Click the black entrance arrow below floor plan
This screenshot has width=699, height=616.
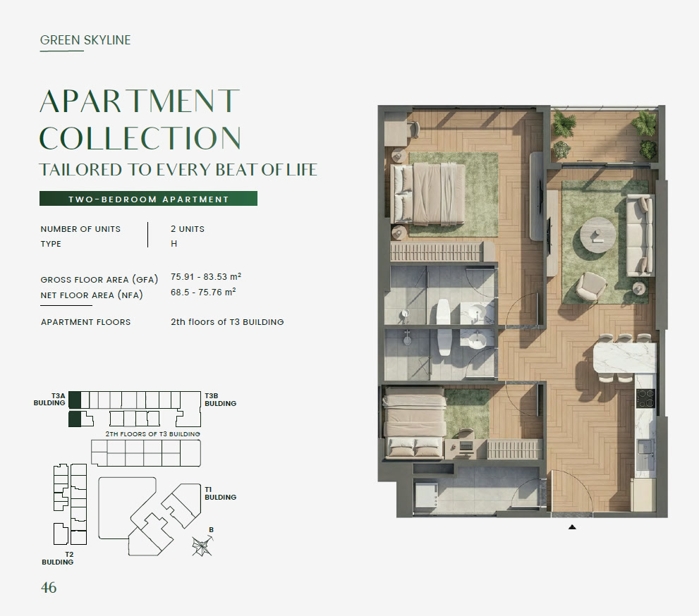pyautogui.click(x=573, y=527)
